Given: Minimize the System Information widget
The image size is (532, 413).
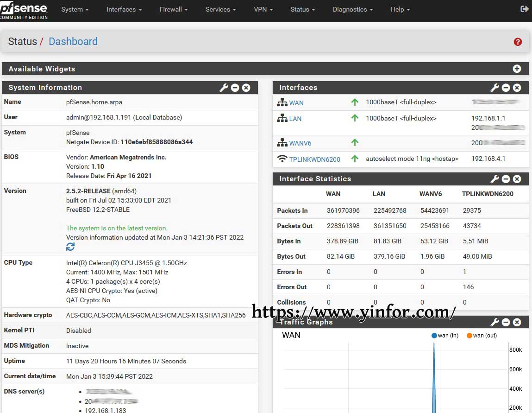Looking at the screenshot, I should pyautogui.click(x=235, y=88).
